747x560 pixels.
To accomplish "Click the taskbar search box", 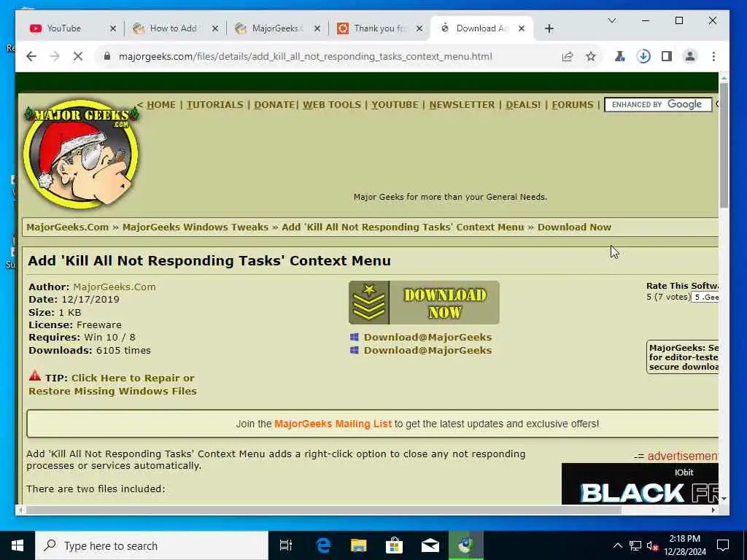I will (152, 545).
